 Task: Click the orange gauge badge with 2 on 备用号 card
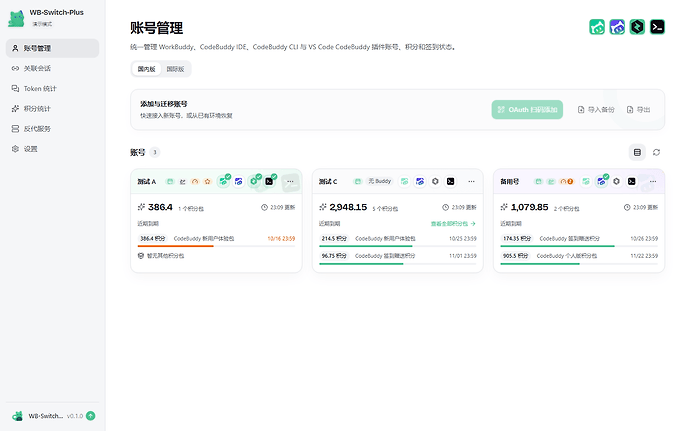pyautogui.click(x=566, y=181)
